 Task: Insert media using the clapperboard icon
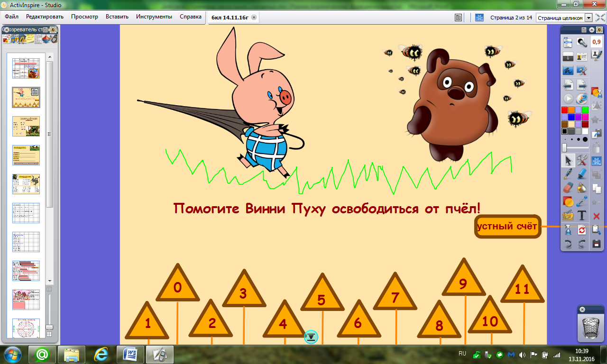point(568,216)
